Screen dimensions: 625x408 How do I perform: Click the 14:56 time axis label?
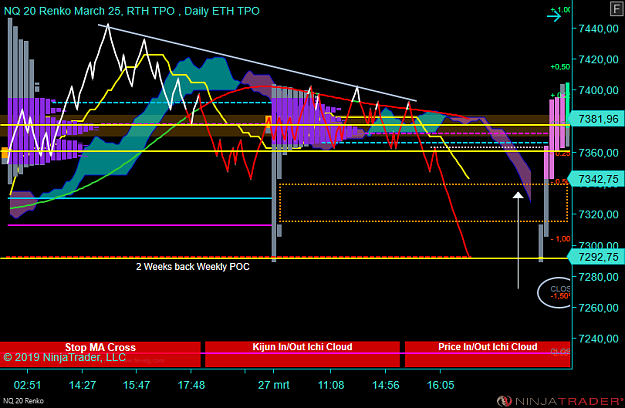coord(385,385)
